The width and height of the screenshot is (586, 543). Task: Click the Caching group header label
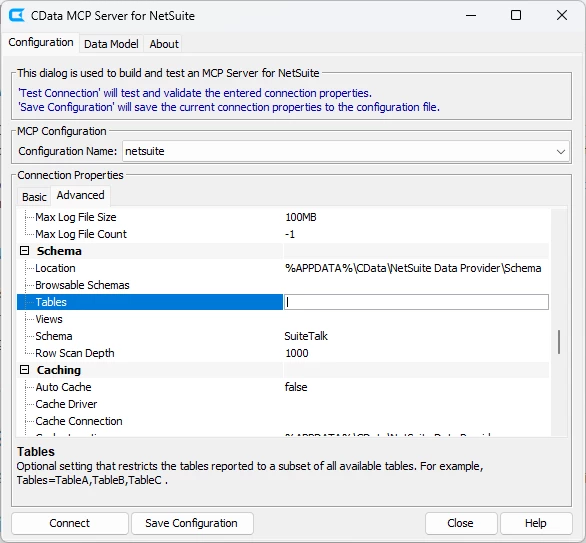59,370
